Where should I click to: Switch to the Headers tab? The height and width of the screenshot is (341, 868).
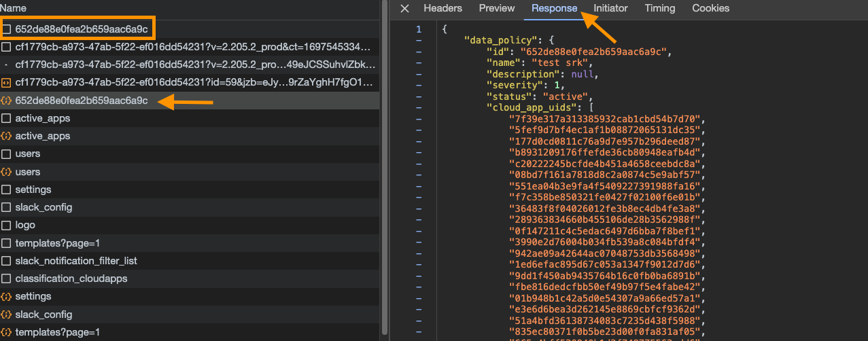(442, 9)
